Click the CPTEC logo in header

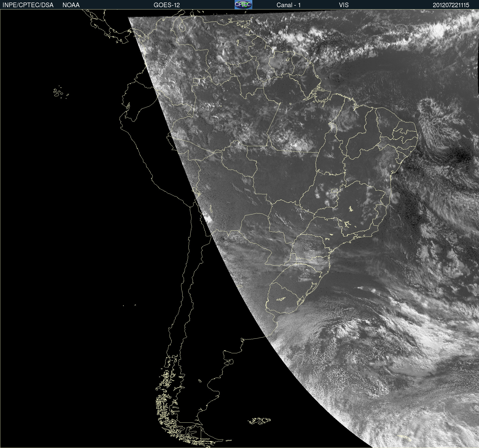pos(243,5)
